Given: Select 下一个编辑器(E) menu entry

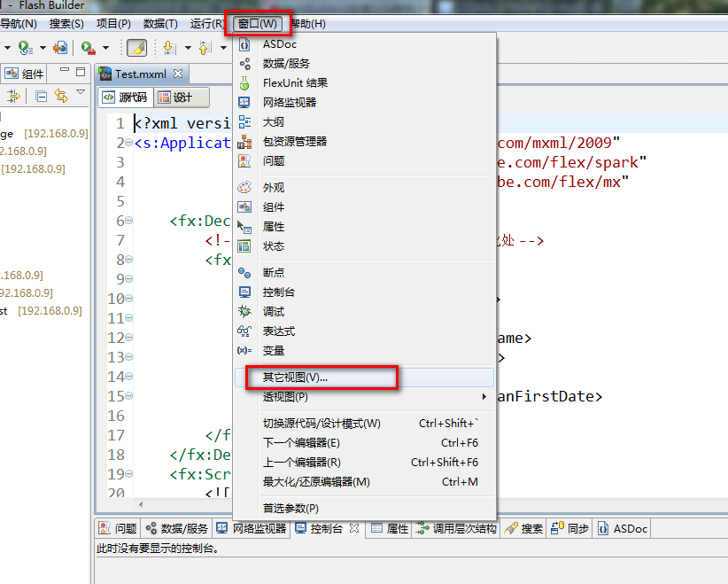Looking at the screenshot, I should click(x=365, y=443).
